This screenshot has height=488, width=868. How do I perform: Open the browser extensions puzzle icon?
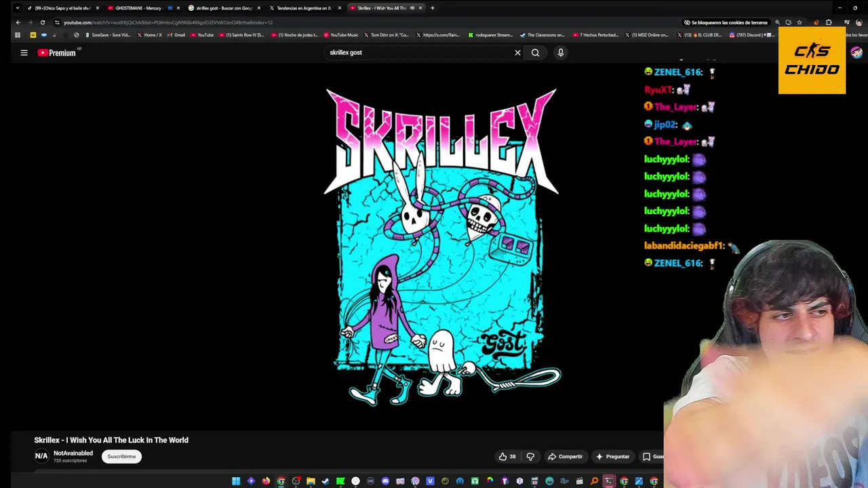pos(829,22)
